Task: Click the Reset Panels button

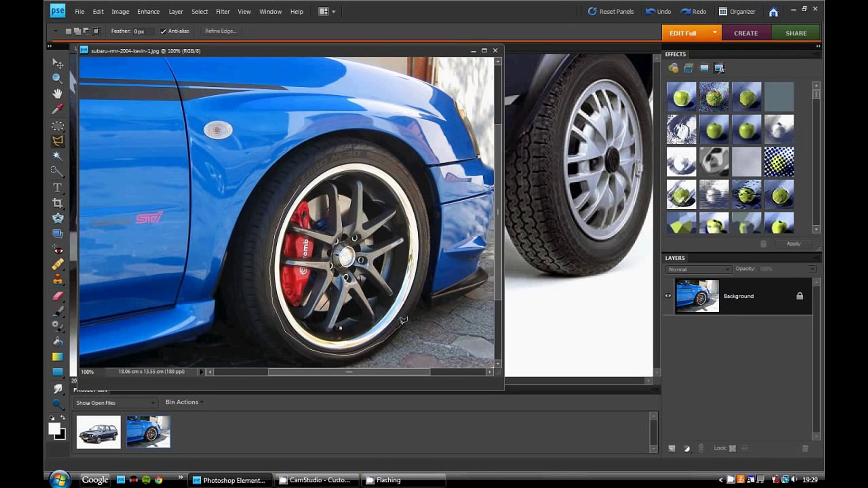Action: (610, 12)
